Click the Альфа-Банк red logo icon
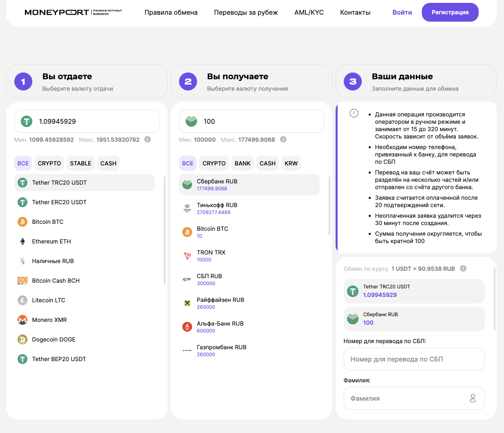504x433 pixels. point(187,327)
